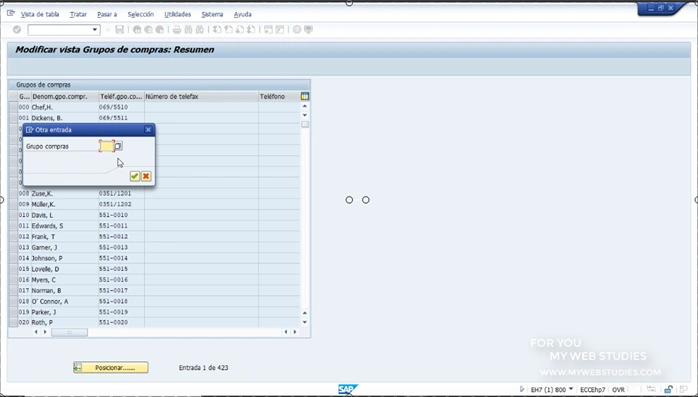698x397 pixels.
Task: Click the Find Next binoculars icon
Action: tap(200, 30)
